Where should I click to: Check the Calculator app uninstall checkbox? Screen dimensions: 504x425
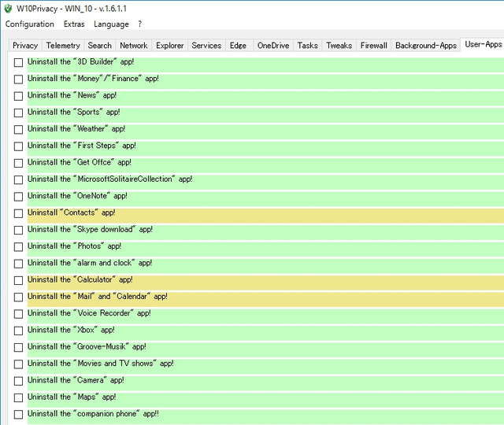(18, 280)
